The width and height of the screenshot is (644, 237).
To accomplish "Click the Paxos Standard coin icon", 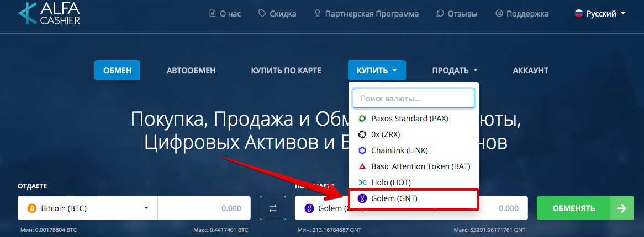I will pos(362,118).
